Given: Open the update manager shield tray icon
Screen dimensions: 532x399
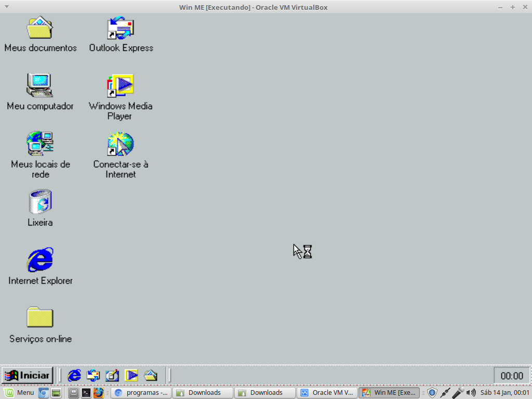Looking at the screenshot, I should 432,393.
